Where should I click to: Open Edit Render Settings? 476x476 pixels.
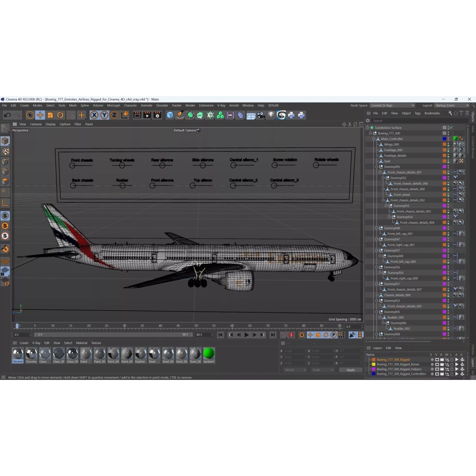point(157,115)
